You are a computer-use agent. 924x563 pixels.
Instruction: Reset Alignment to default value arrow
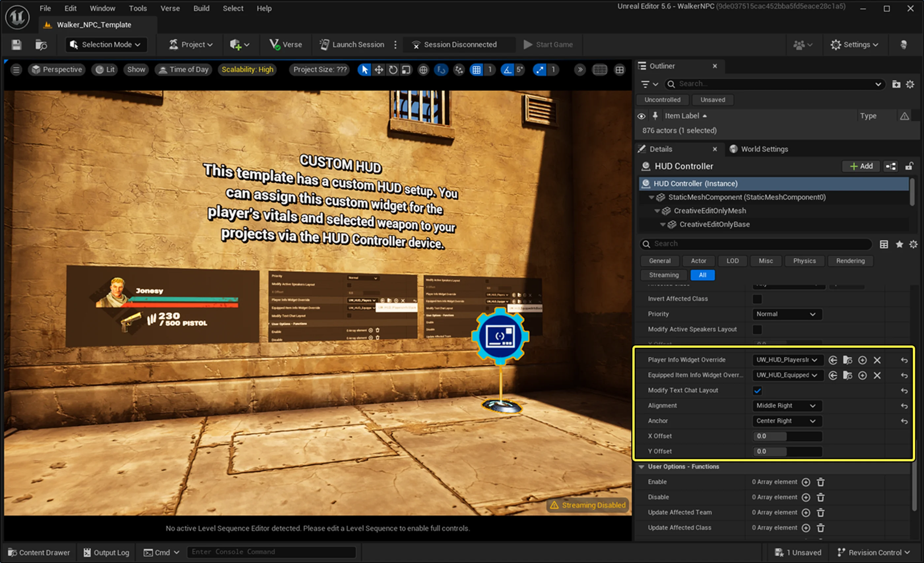[x=905, y=406]
